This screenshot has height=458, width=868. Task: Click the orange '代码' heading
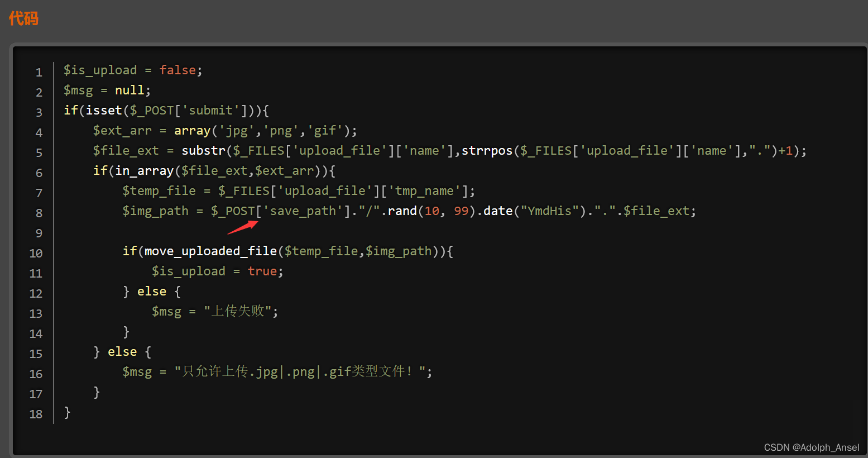point(23,18)
